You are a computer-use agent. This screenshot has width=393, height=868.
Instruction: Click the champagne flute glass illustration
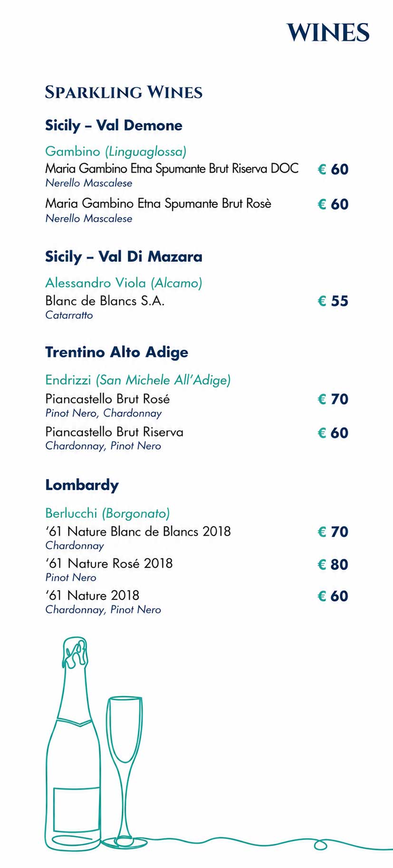(125, 773)
